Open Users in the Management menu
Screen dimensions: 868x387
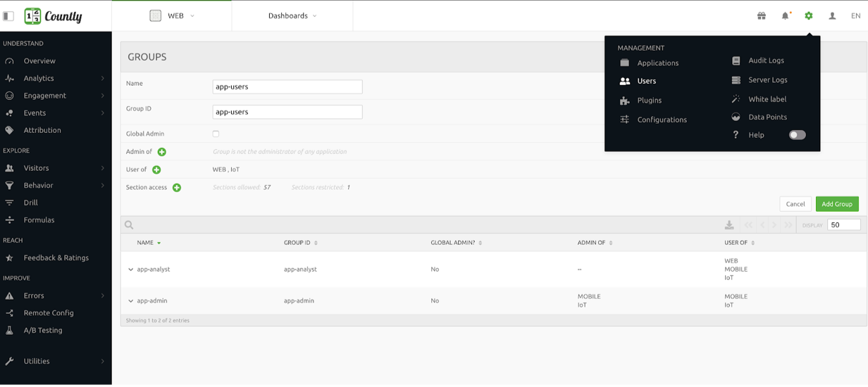coord(647,81)
